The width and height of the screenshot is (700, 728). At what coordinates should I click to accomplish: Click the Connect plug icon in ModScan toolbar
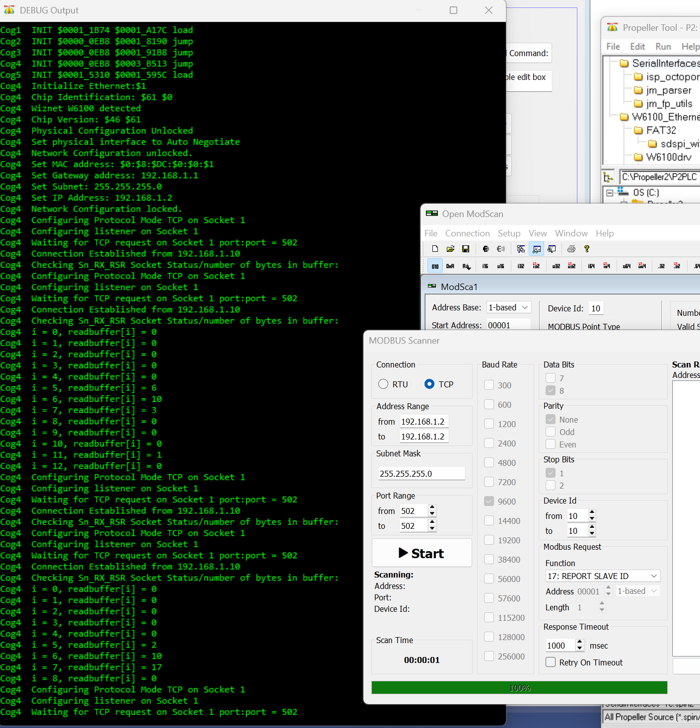pyautogui.click(x=486, y=249)
